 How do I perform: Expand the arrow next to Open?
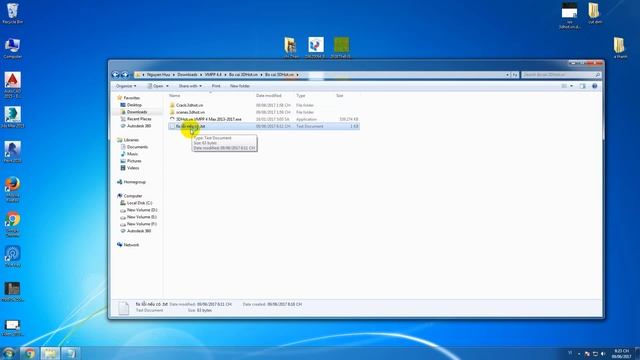pos(167,86)
